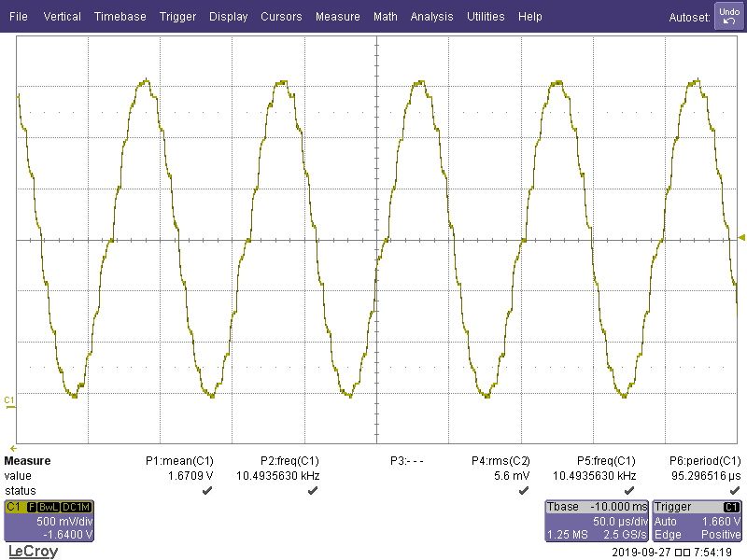Open the 50.0 µs/div timebase selector
Image resolution: width=747 pixels, height=560 pixels.
pyautogui.click(x=621, y=522)
